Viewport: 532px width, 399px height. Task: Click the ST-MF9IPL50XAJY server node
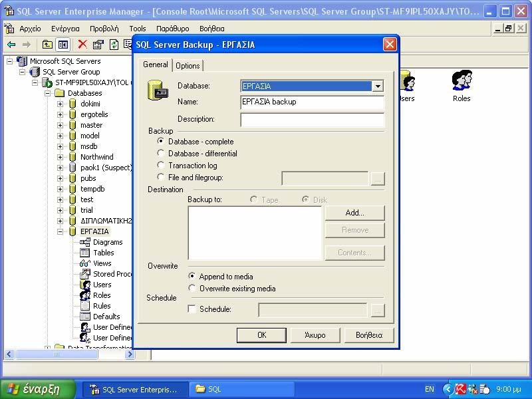92,82
